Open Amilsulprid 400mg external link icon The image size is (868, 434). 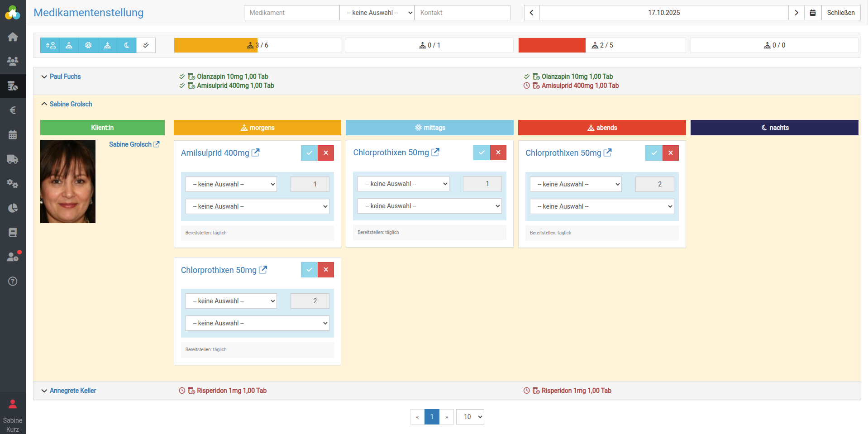click(256, 153)
